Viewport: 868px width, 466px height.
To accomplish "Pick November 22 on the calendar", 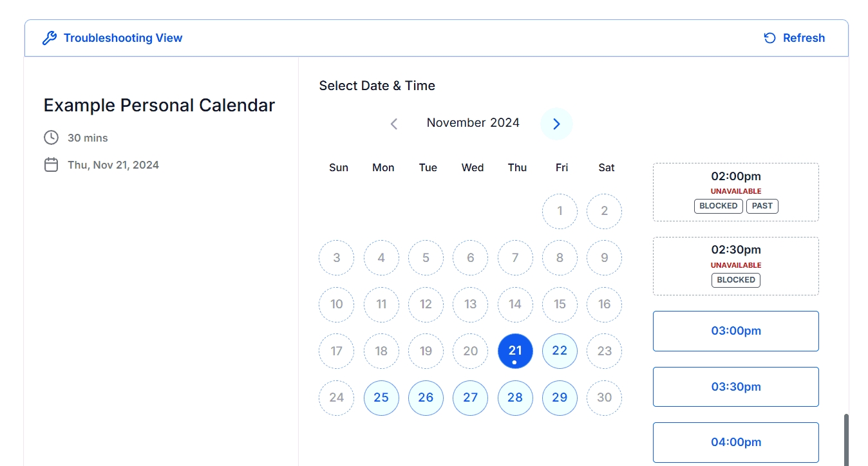I will click(x=560, y=351).
